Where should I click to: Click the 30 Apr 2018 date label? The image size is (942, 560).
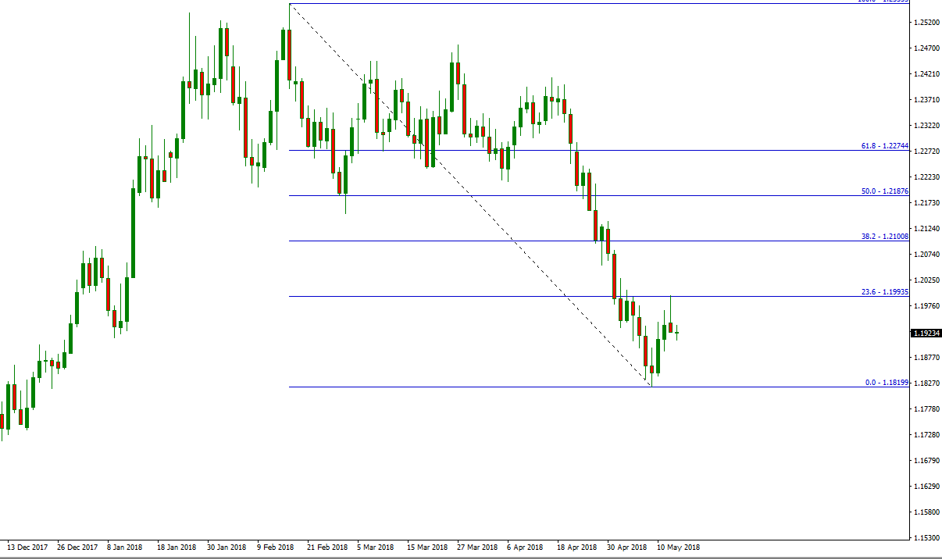click(x=627, y=548)
